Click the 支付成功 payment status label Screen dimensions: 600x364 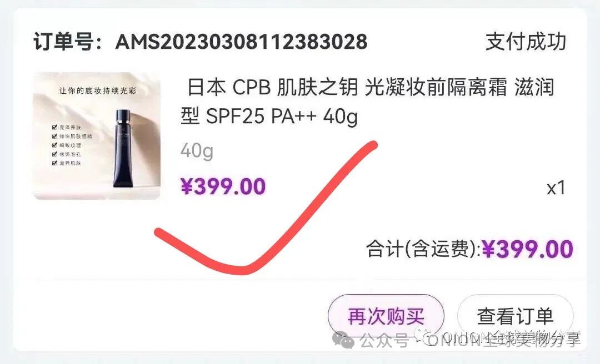(x=526, y=42)
